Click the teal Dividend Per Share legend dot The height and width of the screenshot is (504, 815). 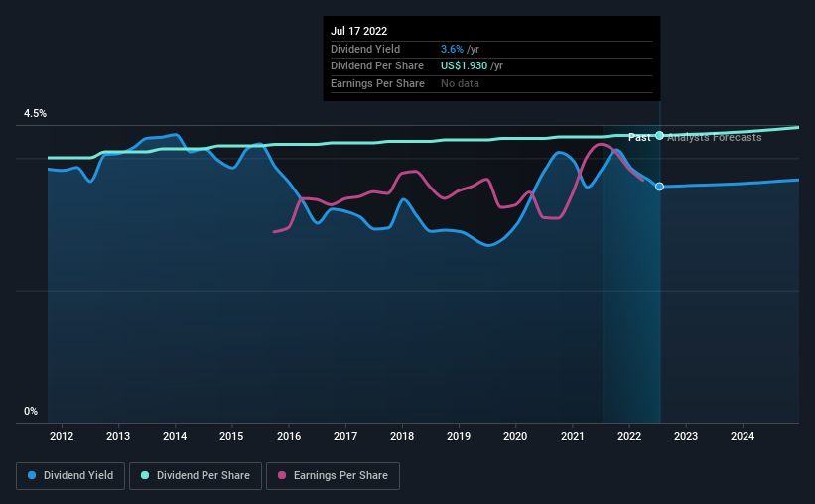point(145,475)
